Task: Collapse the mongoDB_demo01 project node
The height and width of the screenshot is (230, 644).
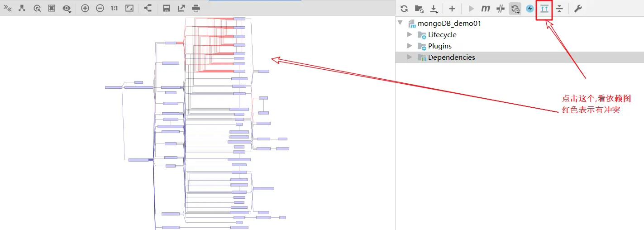Action: (400, 23)
